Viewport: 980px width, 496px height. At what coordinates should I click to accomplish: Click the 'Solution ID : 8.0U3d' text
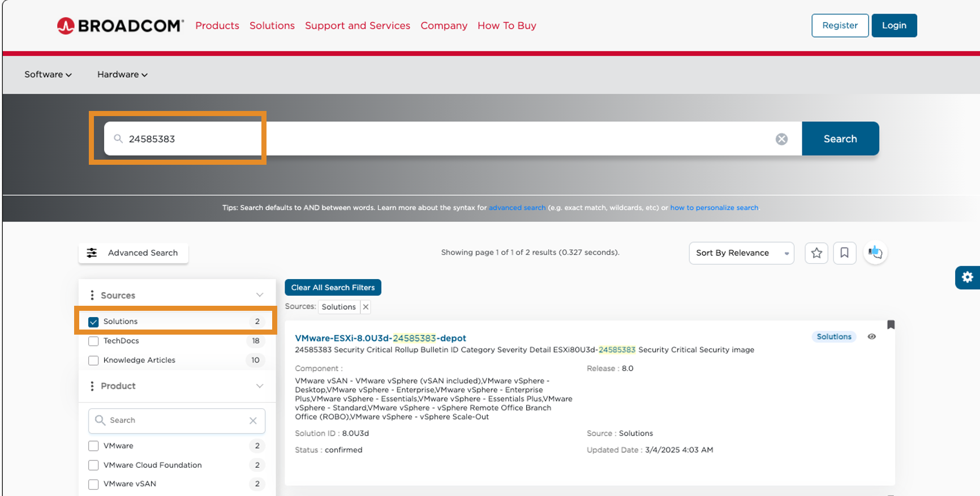click(x=332, y=434)
